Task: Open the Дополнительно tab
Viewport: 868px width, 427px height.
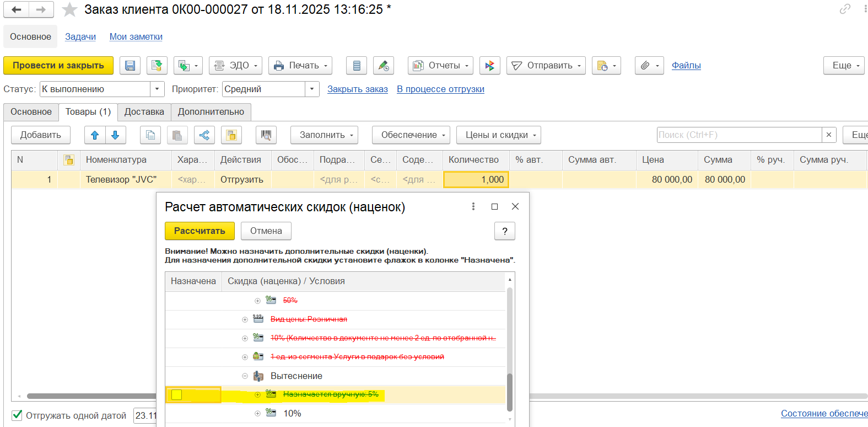Action: tap(211, 112)
